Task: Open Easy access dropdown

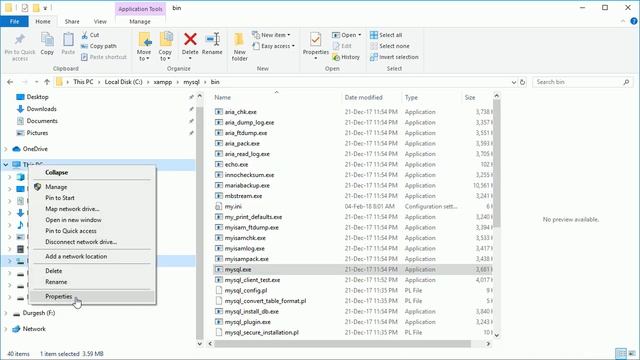Action: pos(273,46)
